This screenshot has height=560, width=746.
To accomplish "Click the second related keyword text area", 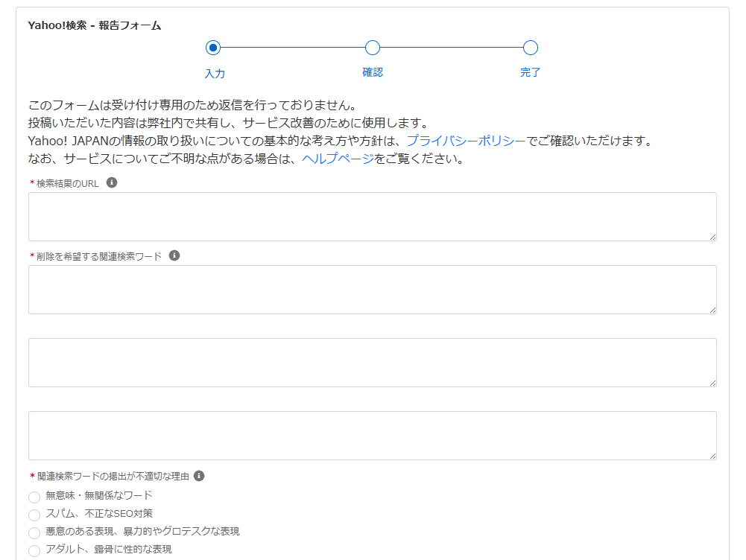I will coord(372,363).
